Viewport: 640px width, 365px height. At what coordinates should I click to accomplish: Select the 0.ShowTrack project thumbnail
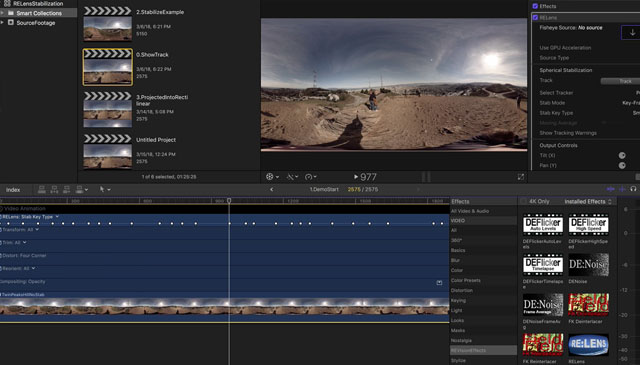tap(108, 67)
